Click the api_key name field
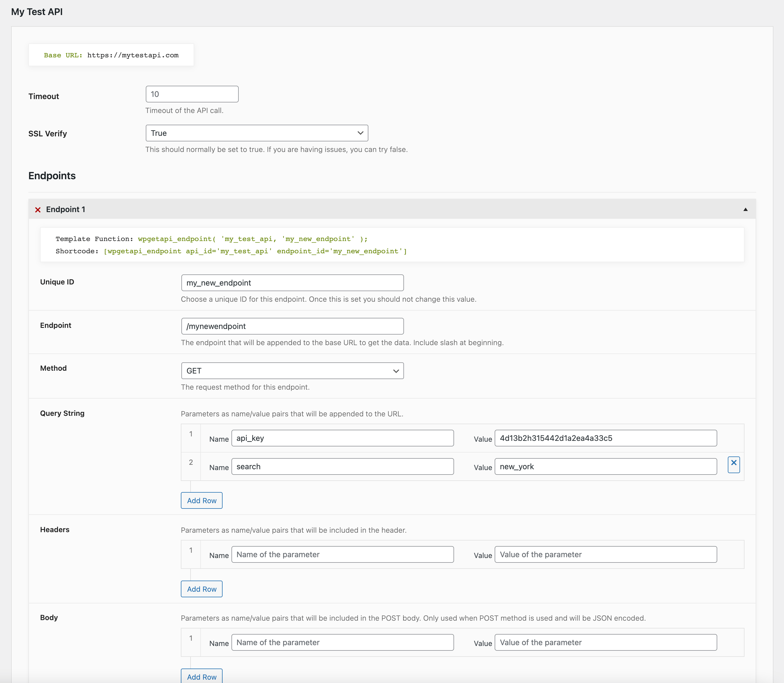Viewport: 784px width, 683px height. 342,438
